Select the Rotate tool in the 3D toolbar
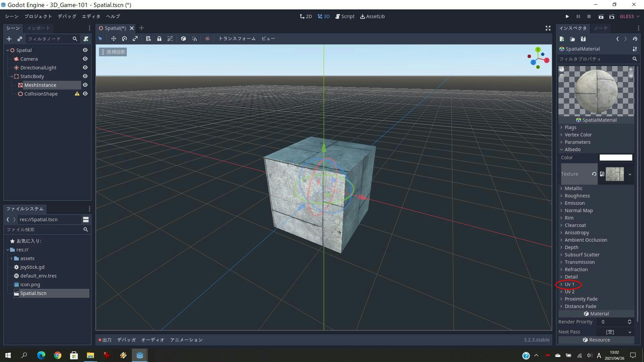Screen dimensions: 644x362 [124, 39]
